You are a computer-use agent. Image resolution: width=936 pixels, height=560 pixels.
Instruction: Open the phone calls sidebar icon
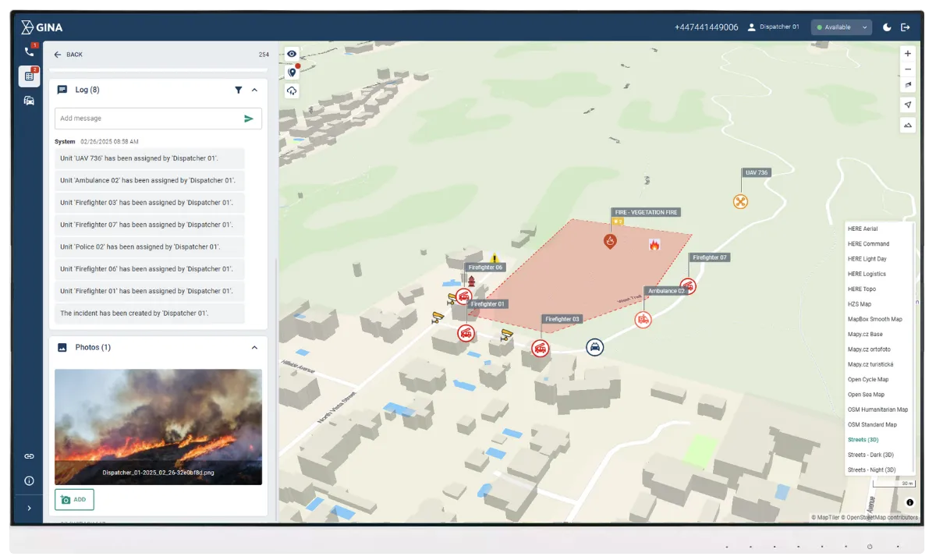(x=29, y=51)
